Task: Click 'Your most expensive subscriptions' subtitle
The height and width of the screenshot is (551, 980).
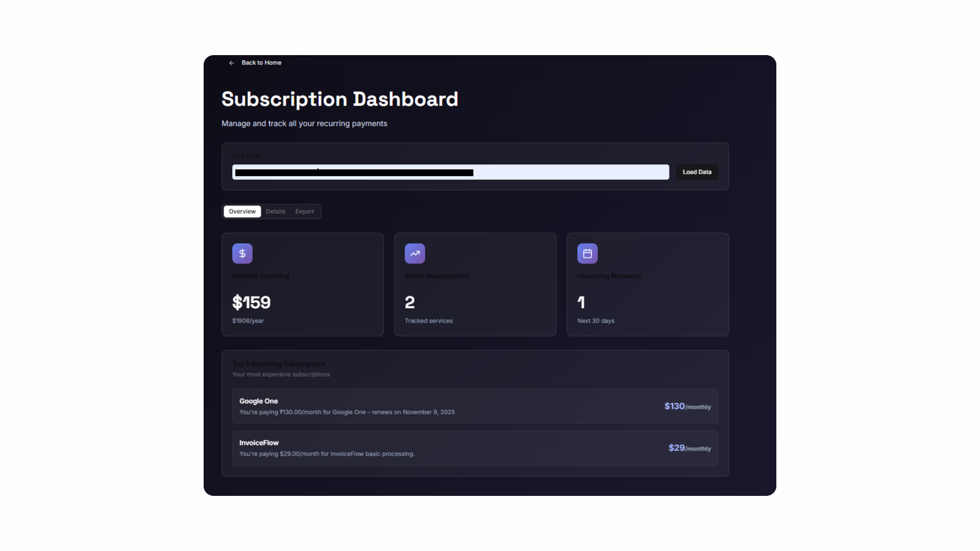Action: 281,374
